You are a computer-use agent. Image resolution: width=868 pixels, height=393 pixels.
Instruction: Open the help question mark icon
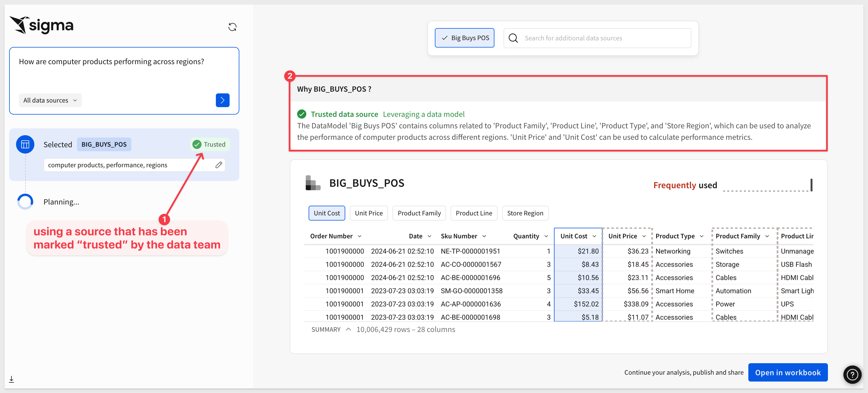pos(852,374)
